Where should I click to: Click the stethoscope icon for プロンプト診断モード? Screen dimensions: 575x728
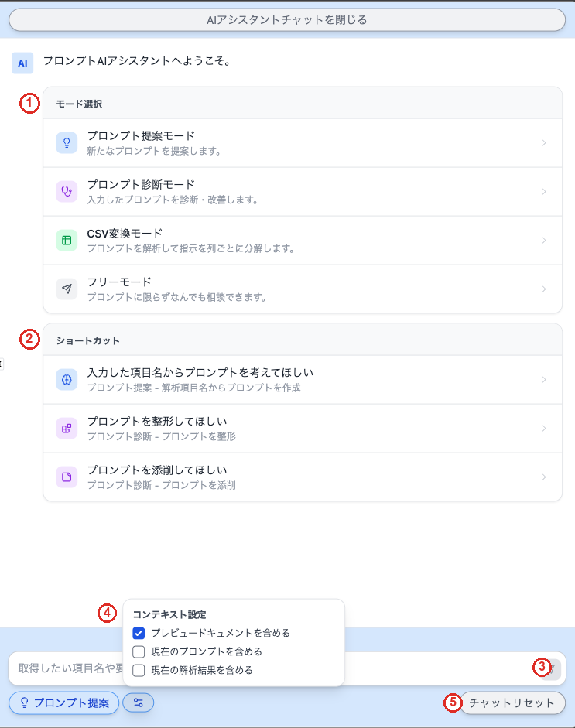pos(67,192)
